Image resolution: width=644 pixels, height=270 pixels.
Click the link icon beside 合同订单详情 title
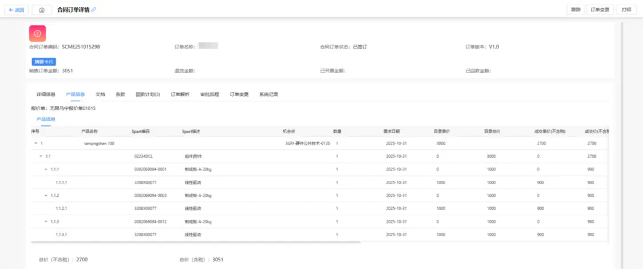click(94, 10)
